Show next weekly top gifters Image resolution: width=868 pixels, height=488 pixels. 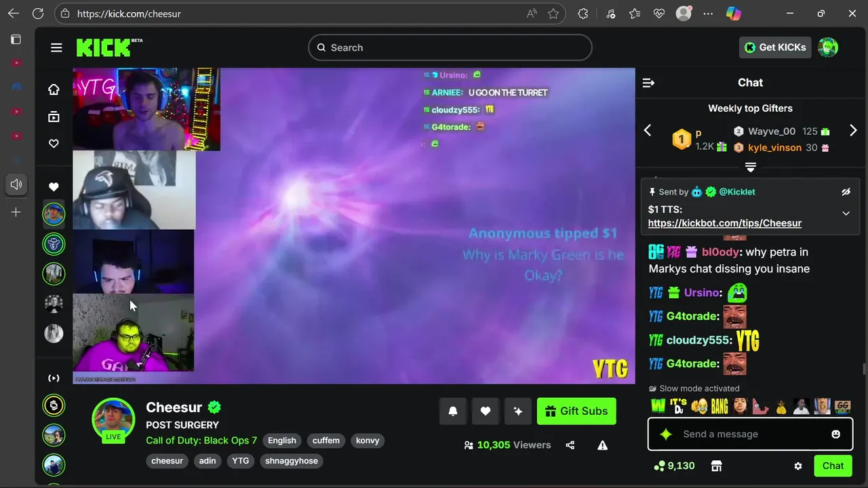pyautogui.click(x=853, y=130)
